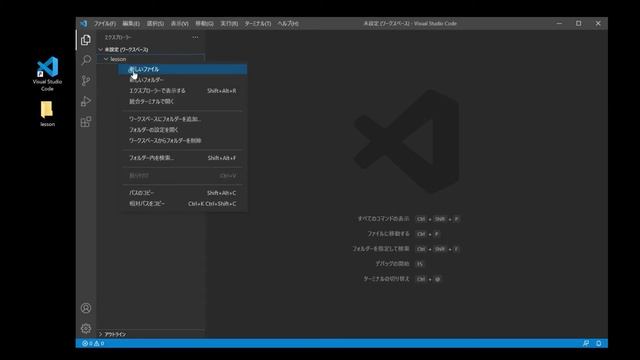Open the ターミナル(T) menu
Viewport: 640px width, 360px height.
[x=258, y=24]
